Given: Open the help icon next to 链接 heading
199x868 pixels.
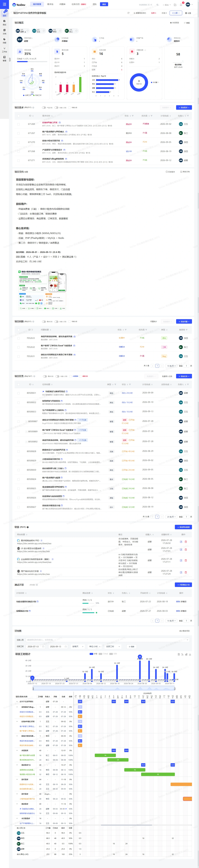Looking at the screenshot, I should point(28,527).
